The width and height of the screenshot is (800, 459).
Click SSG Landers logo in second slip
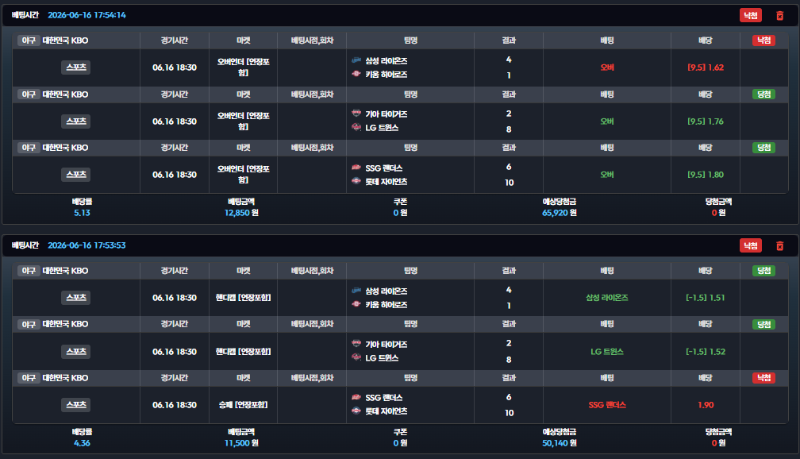click(356, 397)
